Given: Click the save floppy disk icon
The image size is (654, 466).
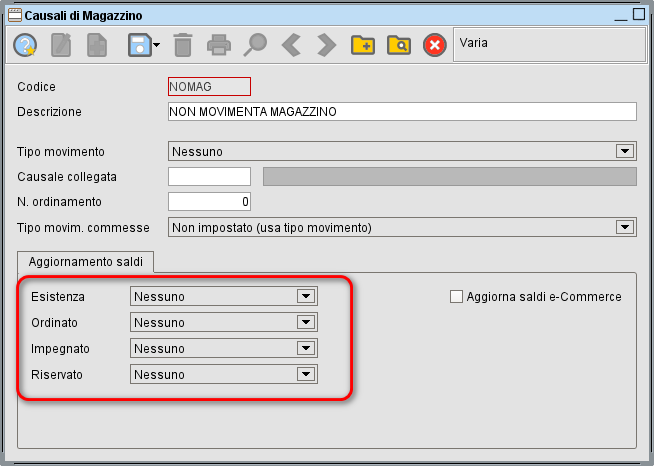Looking at the screenshot, I should click(138, 45).
